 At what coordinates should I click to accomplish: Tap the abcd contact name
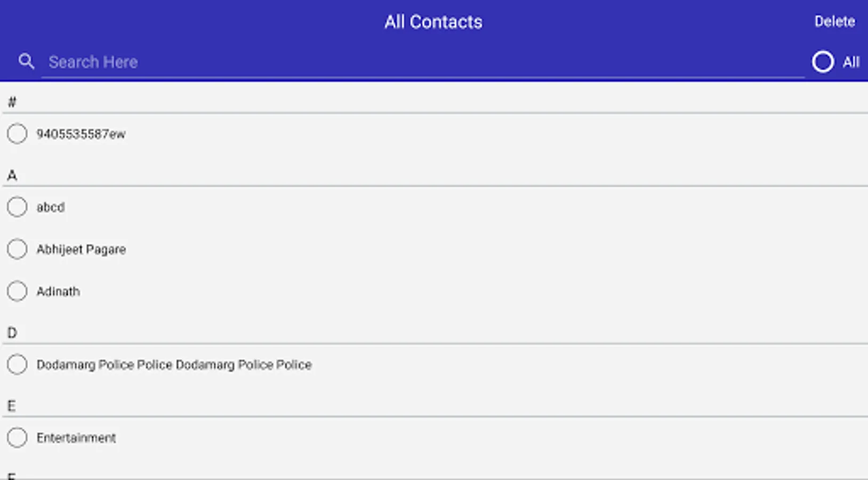pos(51,207)
